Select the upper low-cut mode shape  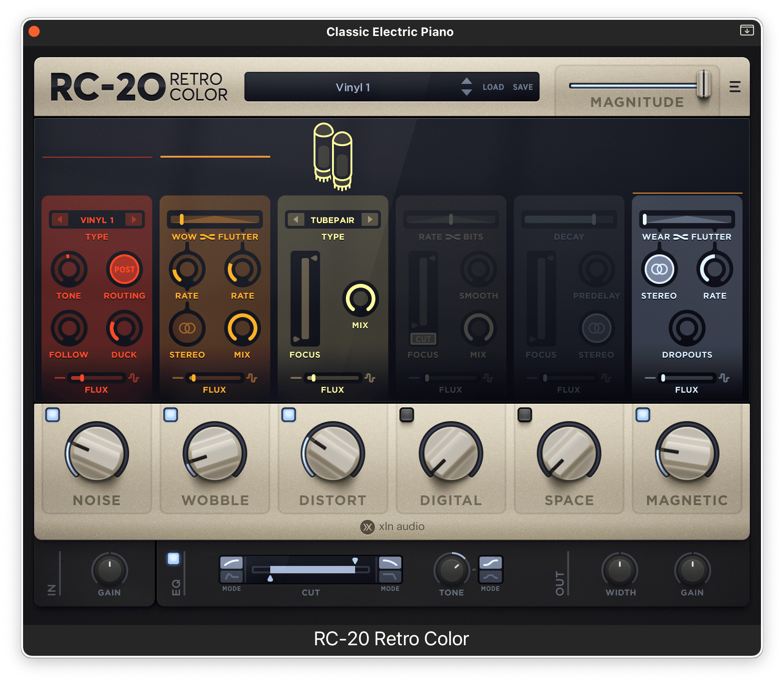[232, 563]
